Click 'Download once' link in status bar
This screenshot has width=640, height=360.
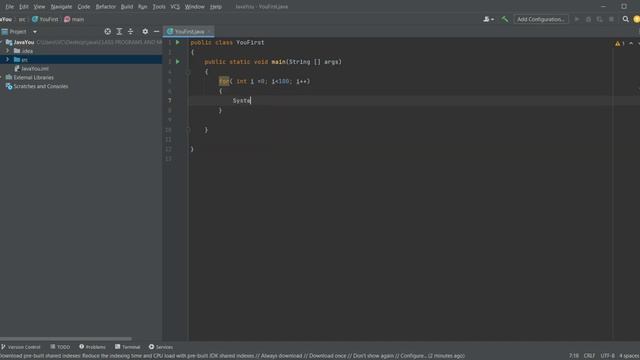(x=327, y=356)
